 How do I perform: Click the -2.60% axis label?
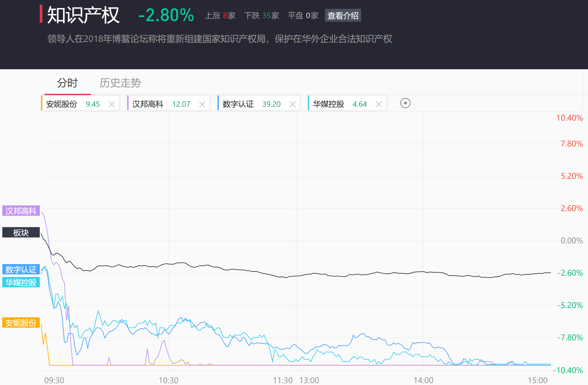[x=570, y=273]
